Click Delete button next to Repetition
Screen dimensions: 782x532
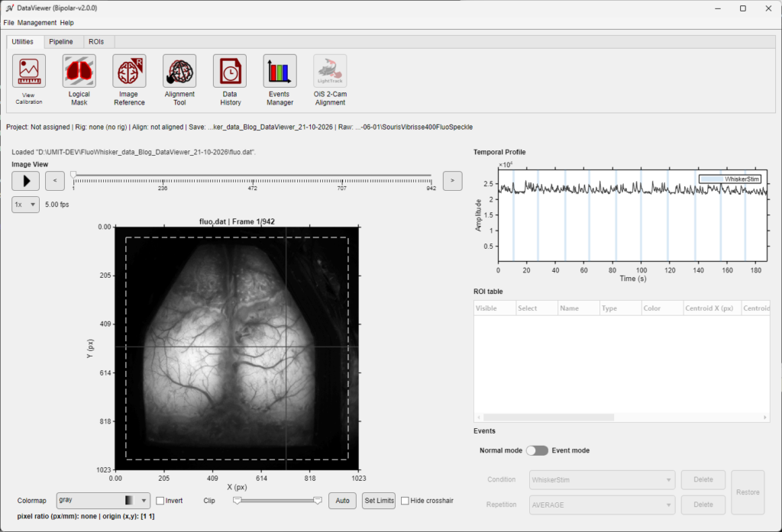pos(703,505)
